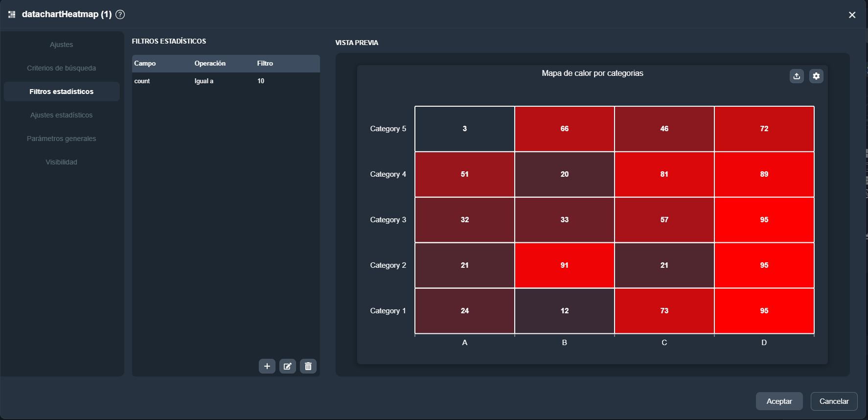
Task: Click the chart export icon
Action: 797,76
